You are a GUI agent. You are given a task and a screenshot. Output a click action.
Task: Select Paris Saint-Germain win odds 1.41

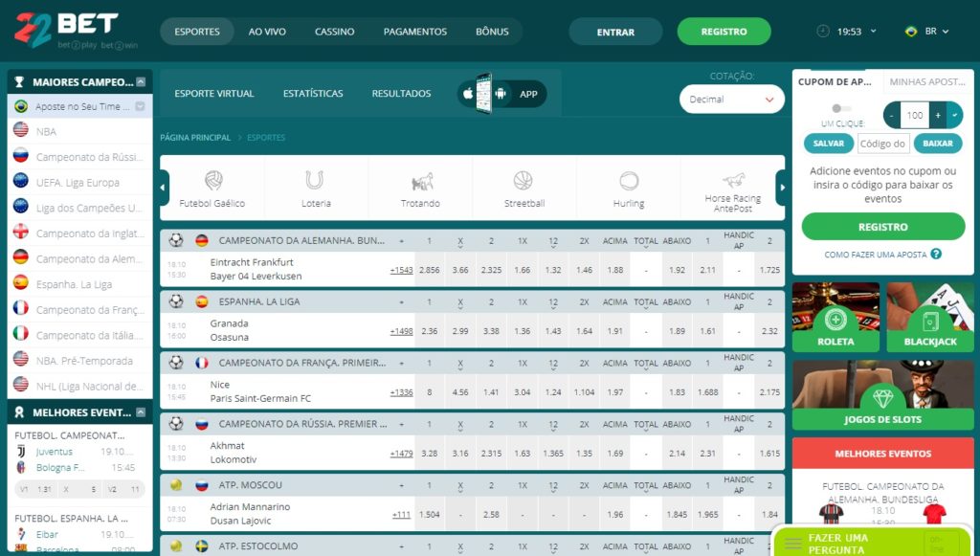pyautogui.click(x=491, y=392)
